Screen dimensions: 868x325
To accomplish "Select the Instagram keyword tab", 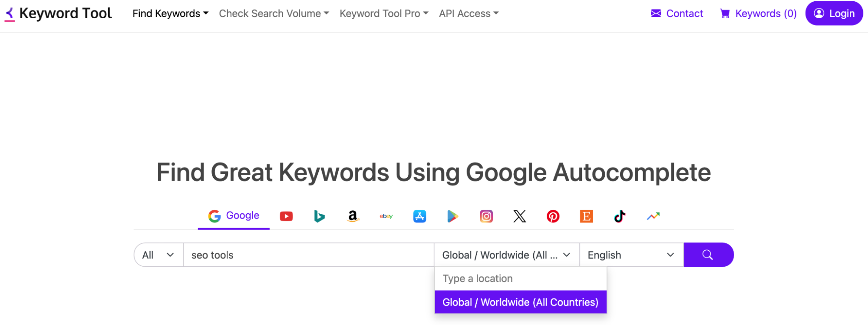I will pyautogui.click(x=486, y=216).
